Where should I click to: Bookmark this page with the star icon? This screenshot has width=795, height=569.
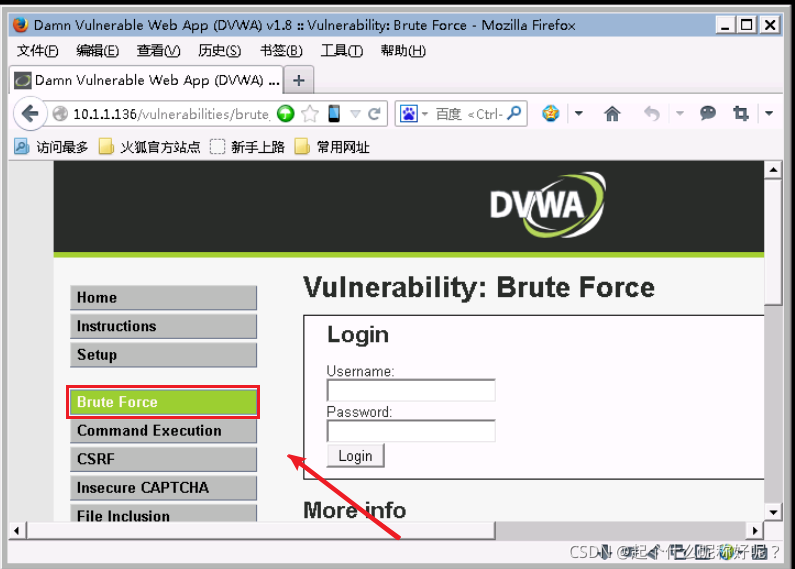[x=310, y=114]
